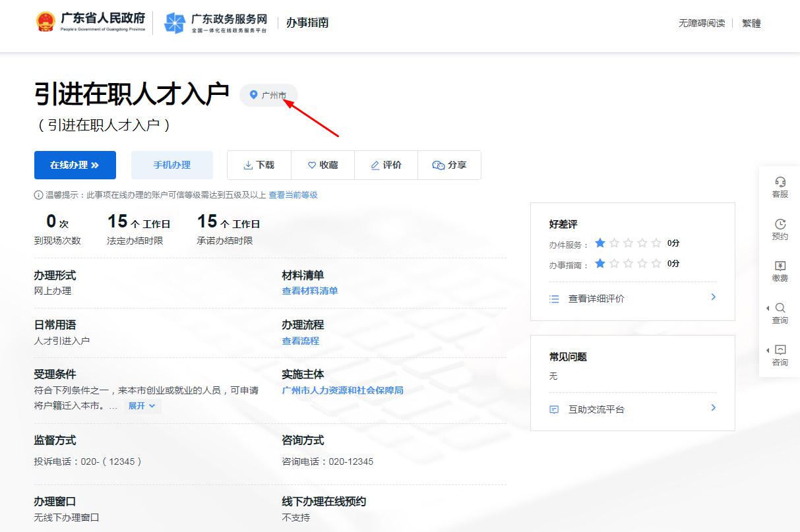Click the consultation (咨询) sidebar icon
The image size is (800, 532).
780,351
